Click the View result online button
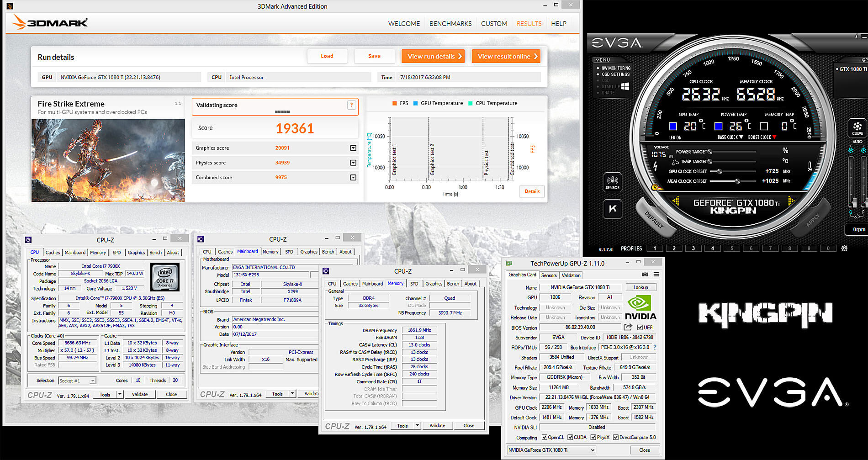Viewport: 868px width, 460px height. 506,56
